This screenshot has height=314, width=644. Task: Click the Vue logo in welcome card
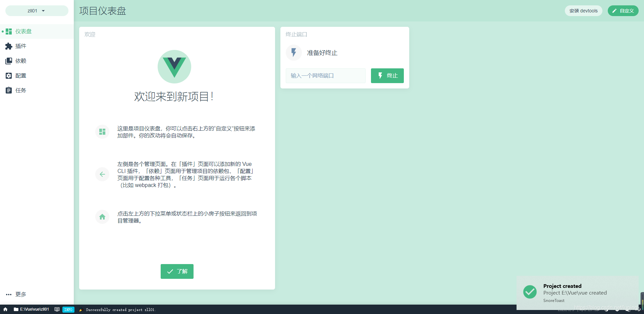(174, 67)
